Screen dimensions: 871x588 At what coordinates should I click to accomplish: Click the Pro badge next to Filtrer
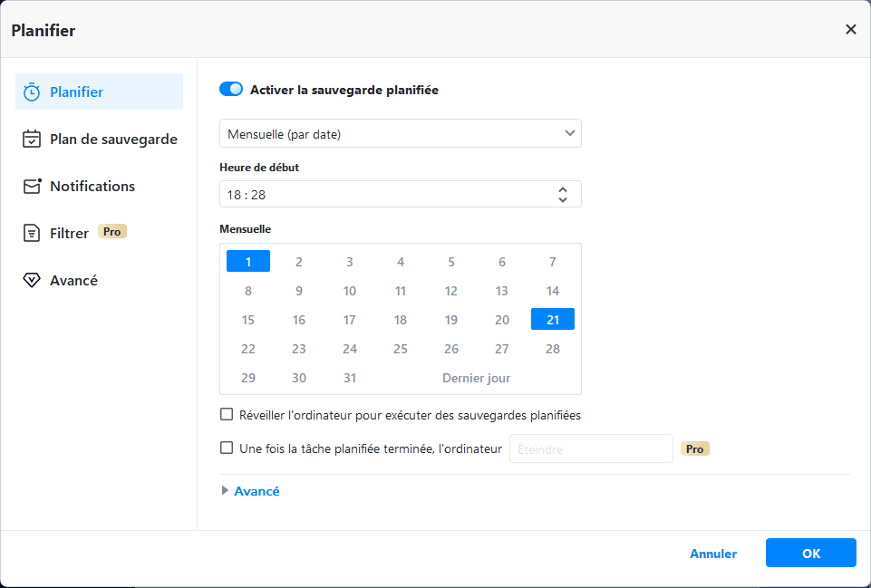coord(112,232)
